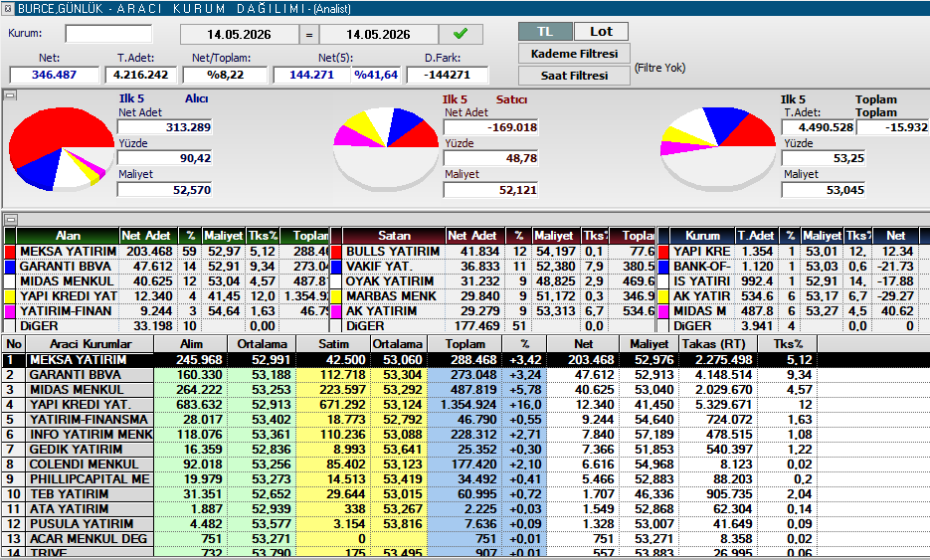Click the Ilk 5 Alıcı pie chart
The width and height of the screenshot is (930, 560).
62,149
